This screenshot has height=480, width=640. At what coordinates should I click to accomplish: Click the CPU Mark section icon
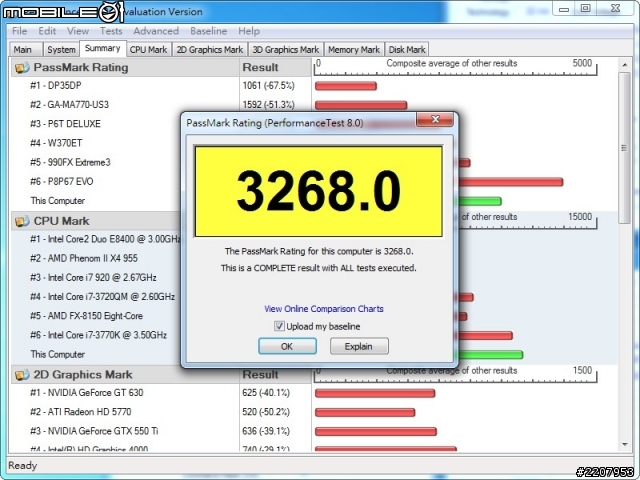22,221
